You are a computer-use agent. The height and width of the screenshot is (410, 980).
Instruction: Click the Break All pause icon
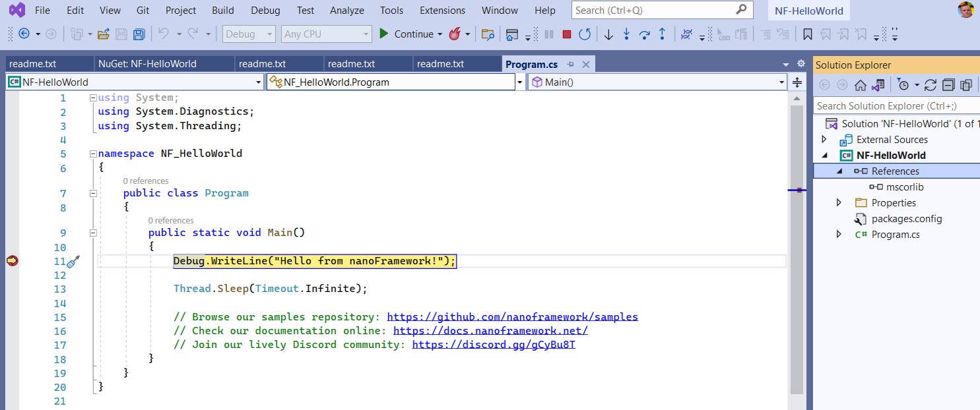[x=549, y=34]
